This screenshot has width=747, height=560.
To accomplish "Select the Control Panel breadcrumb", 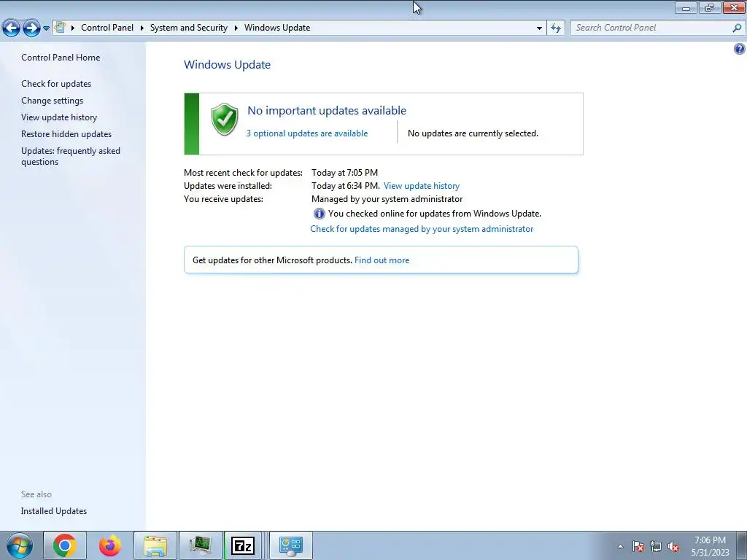I will [107, 28].
